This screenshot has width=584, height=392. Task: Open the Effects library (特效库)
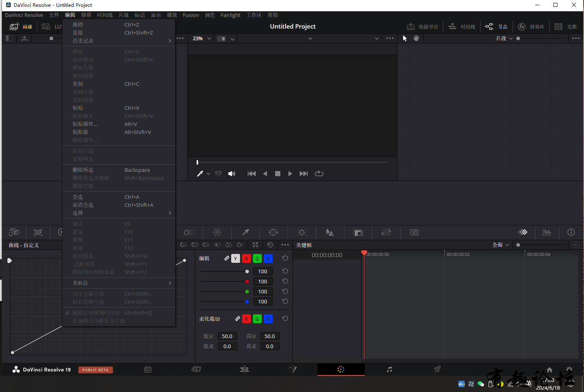531,27
